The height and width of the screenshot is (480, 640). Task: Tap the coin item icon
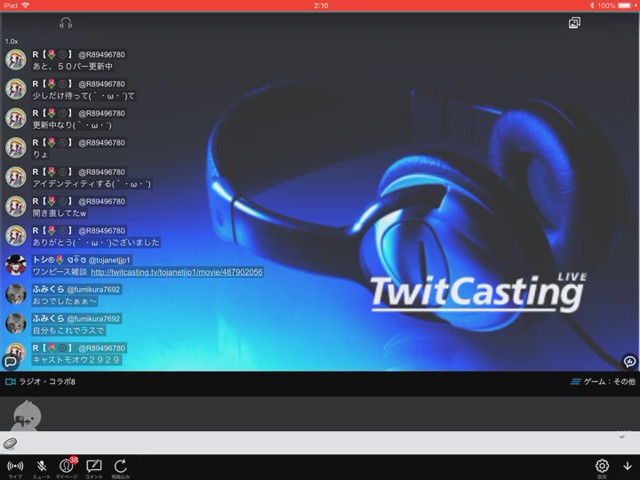pyautogui.click(x=10, y=443)
